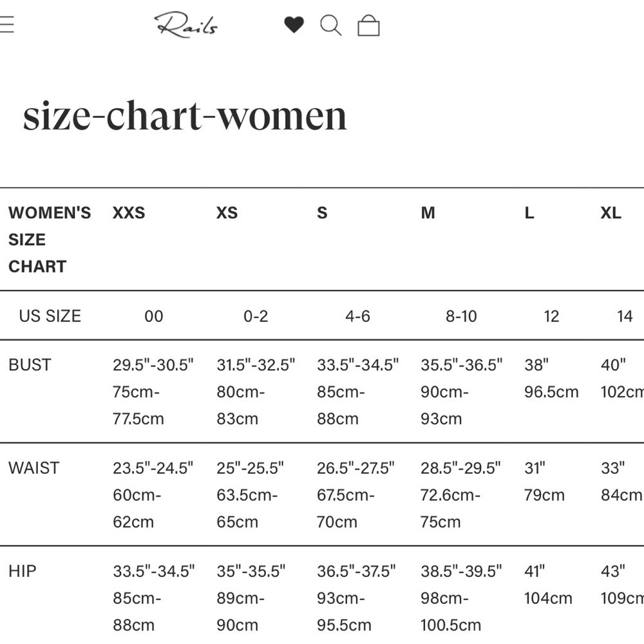Open search with magnifying glass icon

tap(330, 26)
